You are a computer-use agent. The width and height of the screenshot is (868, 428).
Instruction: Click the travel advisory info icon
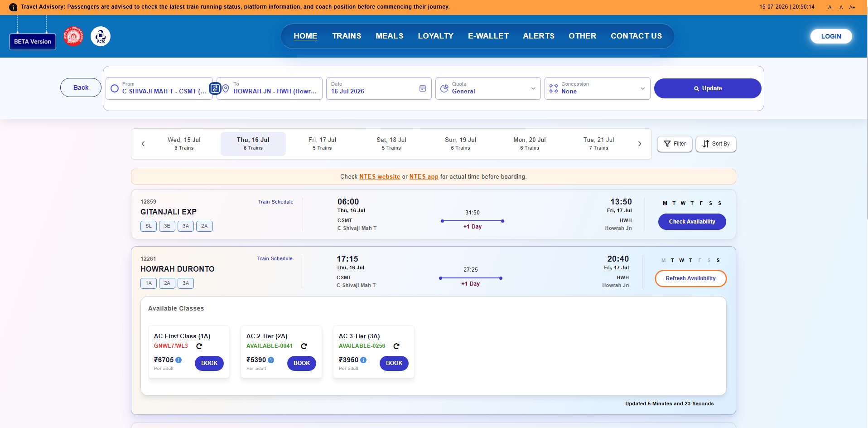pos(13,7)
